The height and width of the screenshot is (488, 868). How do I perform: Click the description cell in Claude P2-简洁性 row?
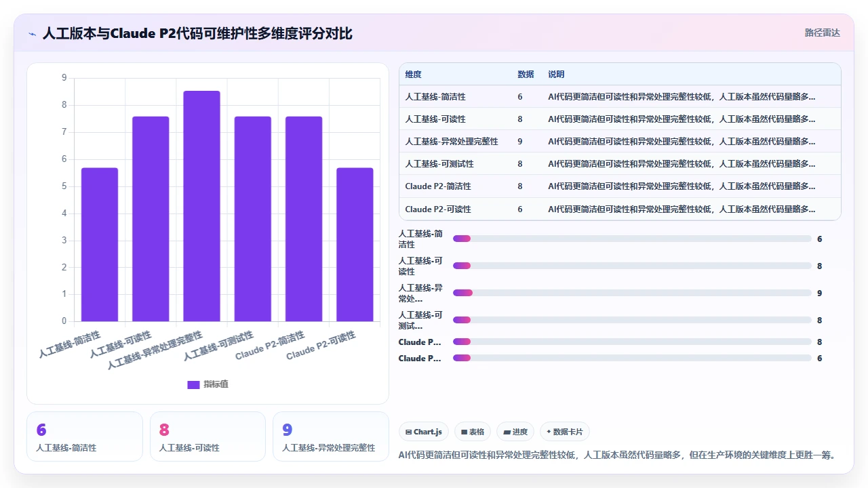(682, 186)
